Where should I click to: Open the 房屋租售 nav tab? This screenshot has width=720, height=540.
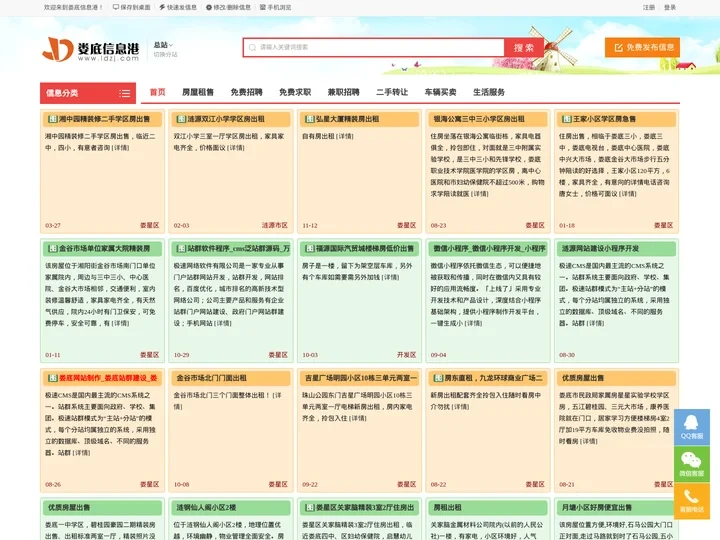tap(198, 92)
